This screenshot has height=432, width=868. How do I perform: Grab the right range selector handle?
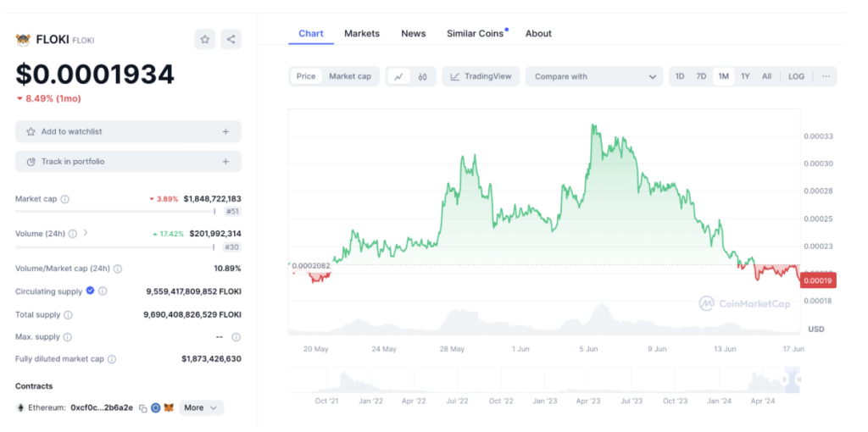pyautogui.click(x=798, y=379)
